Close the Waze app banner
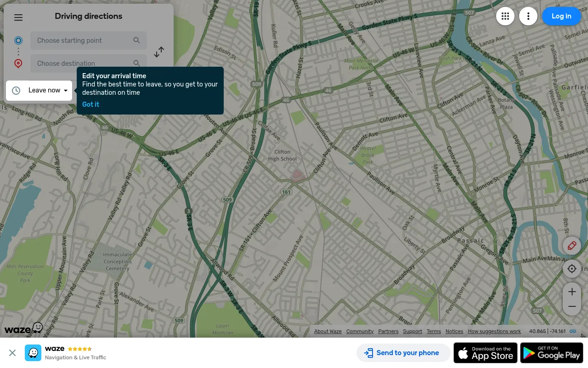 12,353
